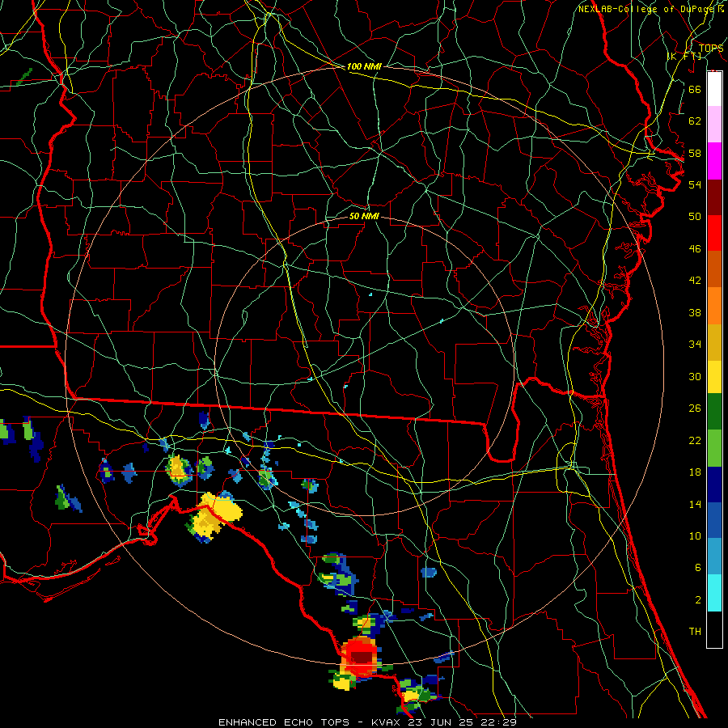Click the 10 value on the legend

[695, 536]
